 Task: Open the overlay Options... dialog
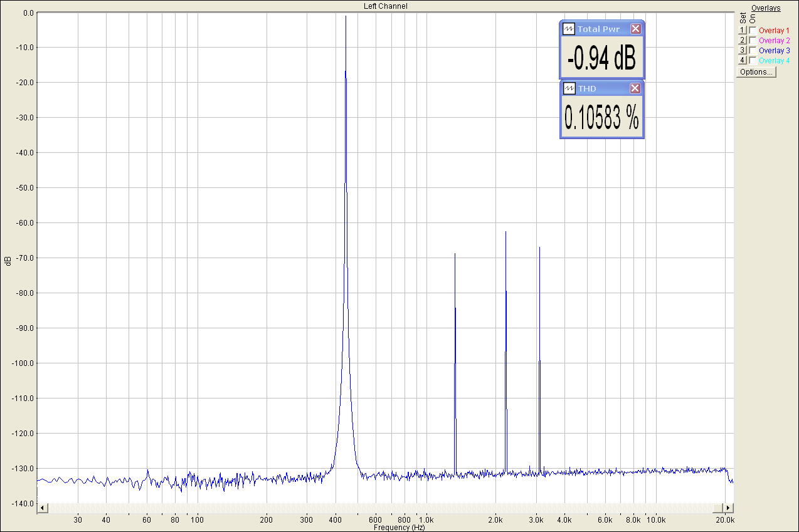pos(756,72)
